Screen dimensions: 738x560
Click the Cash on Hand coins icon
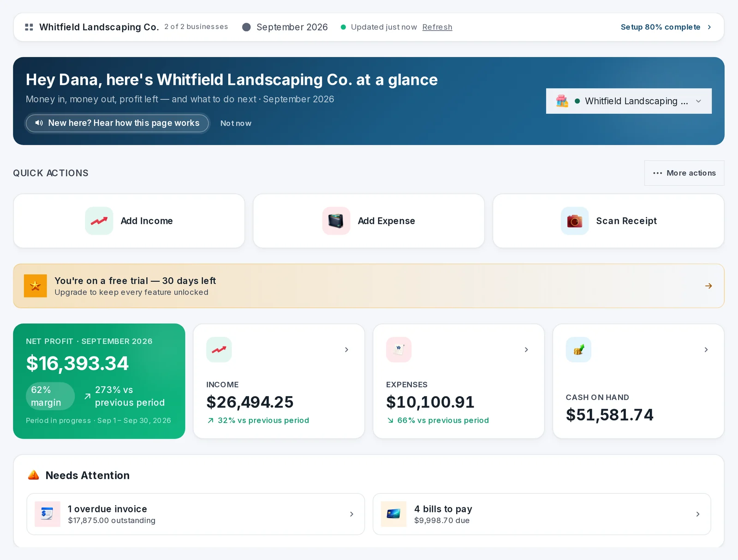pos(579,350)
